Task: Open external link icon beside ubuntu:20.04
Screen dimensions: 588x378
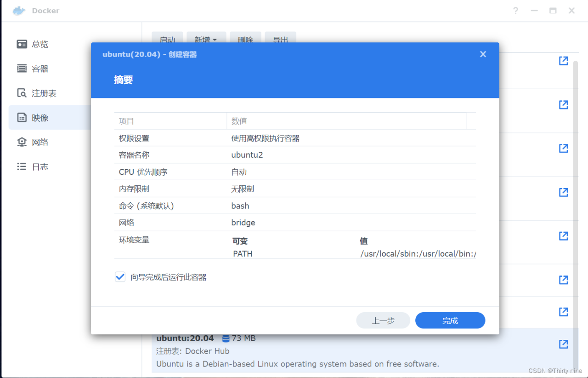Action: click(x=563, y=344)
